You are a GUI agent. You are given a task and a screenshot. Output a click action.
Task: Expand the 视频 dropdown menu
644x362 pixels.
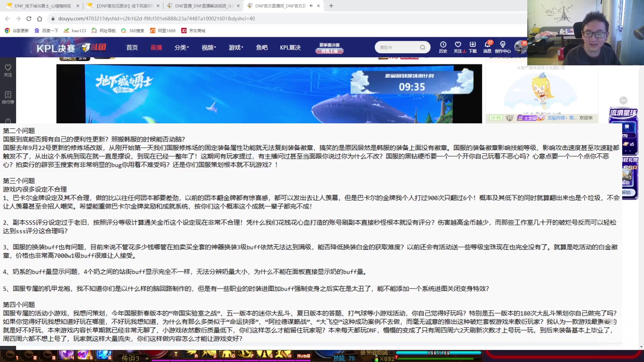(x=209, y=48)
